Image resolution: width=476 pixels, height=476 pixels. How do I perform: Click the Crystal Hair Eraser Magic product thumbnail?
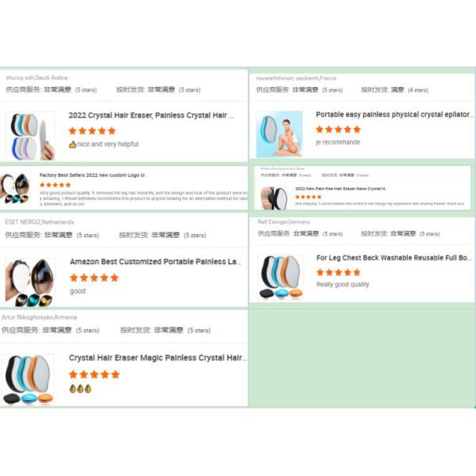point(28,379)
